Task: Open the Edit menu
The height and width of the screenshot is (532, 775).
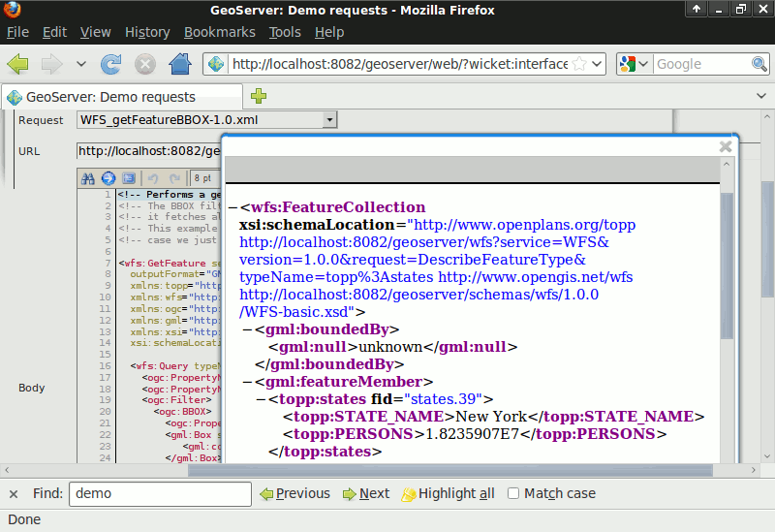Action: point(54,32)
